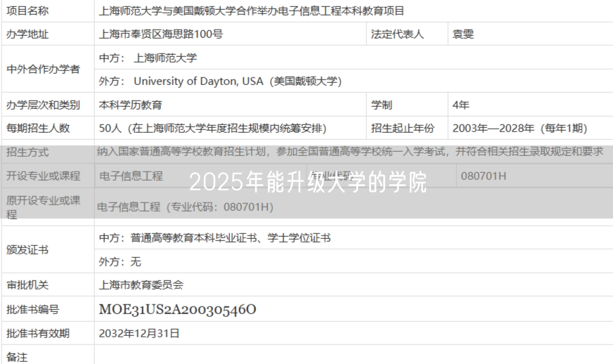Click the 50人 enrollment number cell
Screen dimensions: 613x364
coord(212,129)
